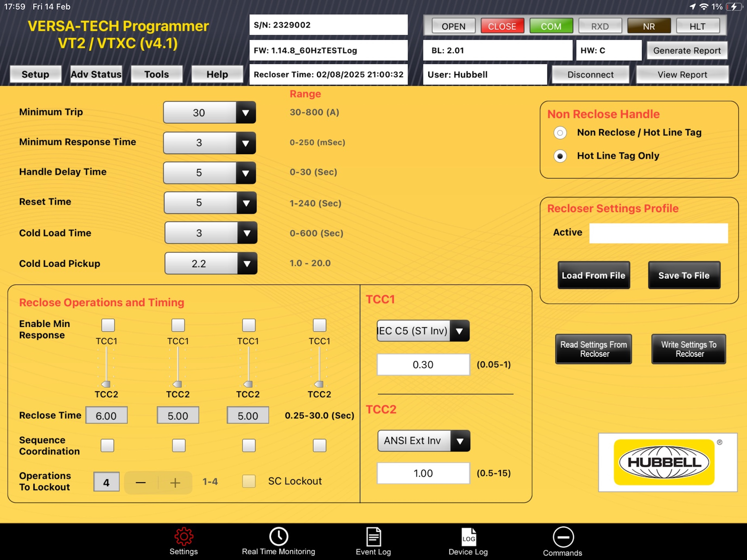Click fourth operation TCC1/TCC2 slider thumb
This screenshot has width=747, height=560.
[x=319, y=384]
